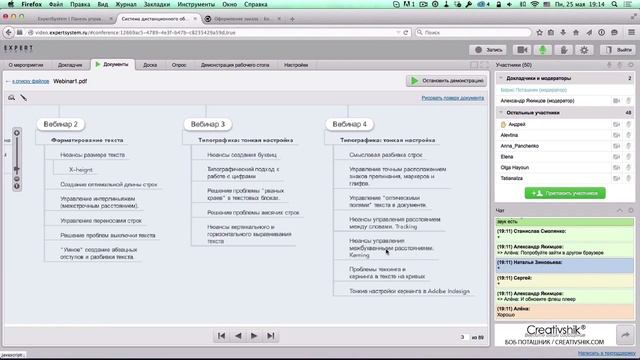
Task: Jump to the first document page
Action: 221,336
